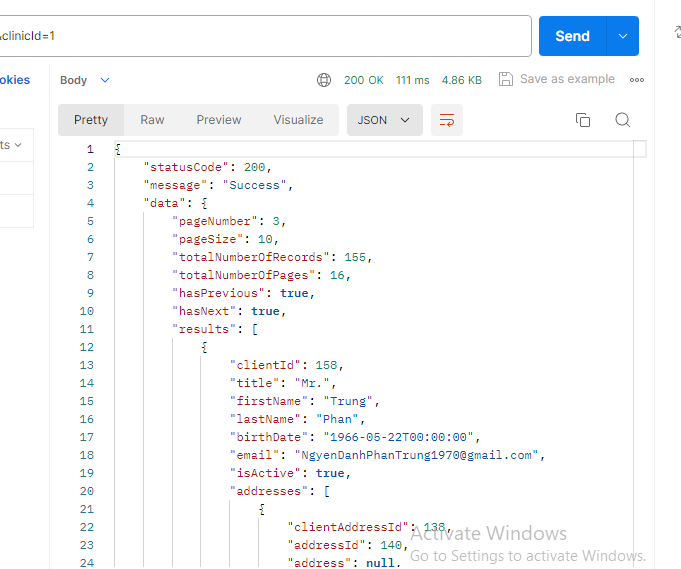Click the "Success" message value
Image resolution: width=681 pixels, height=569 pixels.
[255, 185]
